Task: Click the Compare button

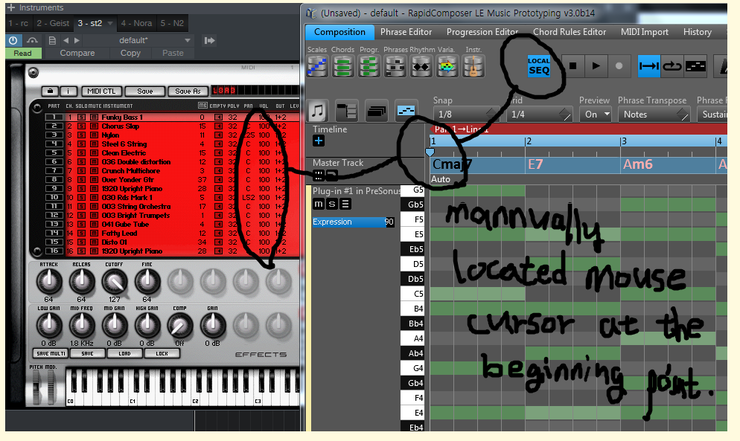Action: pos(77,53)
